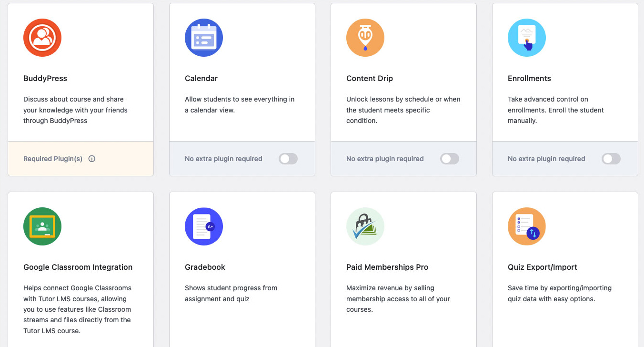Image resolution: width=644 pixels, height=347 pixels.
Task: Open the Google Classroom Integration icon
Action: (x=42, y=226)
